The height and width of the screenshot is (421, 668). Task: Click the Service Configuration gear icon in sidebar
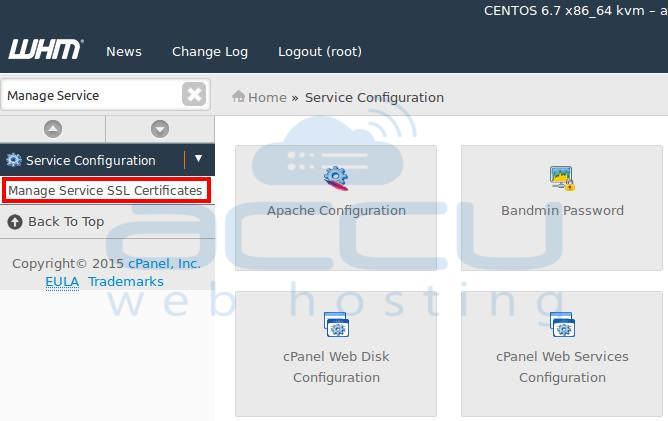click(14, 160)
